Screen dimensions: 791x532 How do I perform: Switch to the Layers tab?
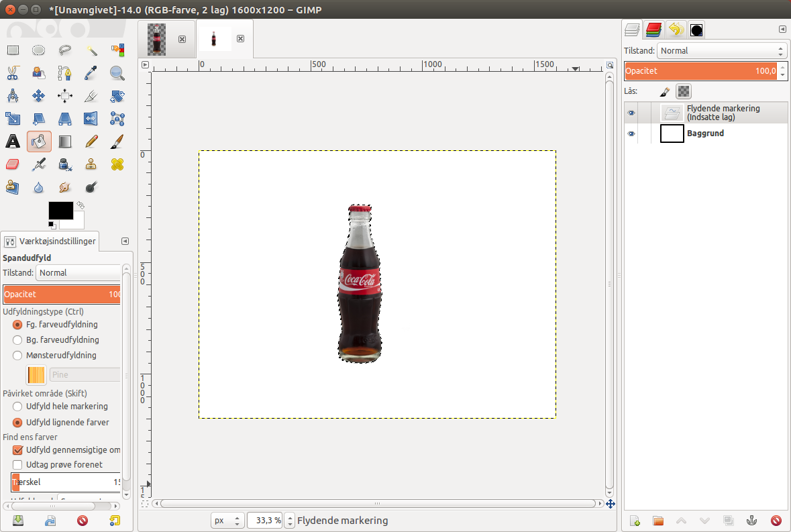tap(632, 30)
